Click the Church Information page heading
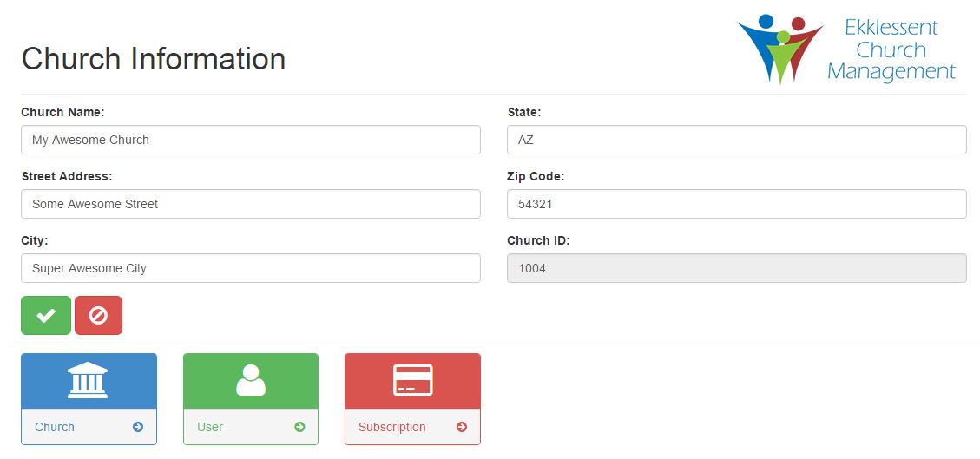Screen dimensions: 980x459 154,59
